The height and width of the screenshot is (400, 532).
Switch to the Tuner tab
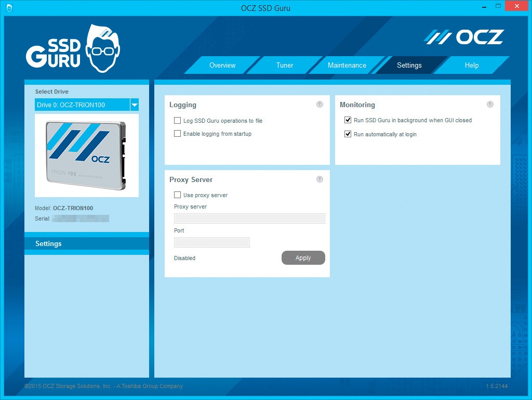pyautogui.click(x=284, y=65)
